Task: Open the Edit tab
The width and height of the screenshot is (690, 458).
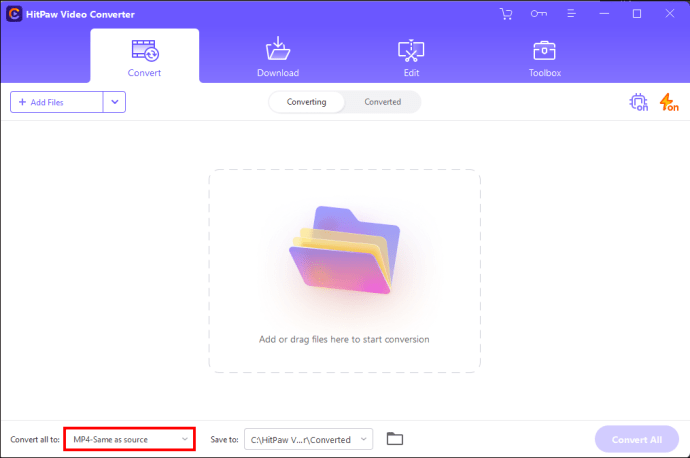Action: click(x=411, y=58)
